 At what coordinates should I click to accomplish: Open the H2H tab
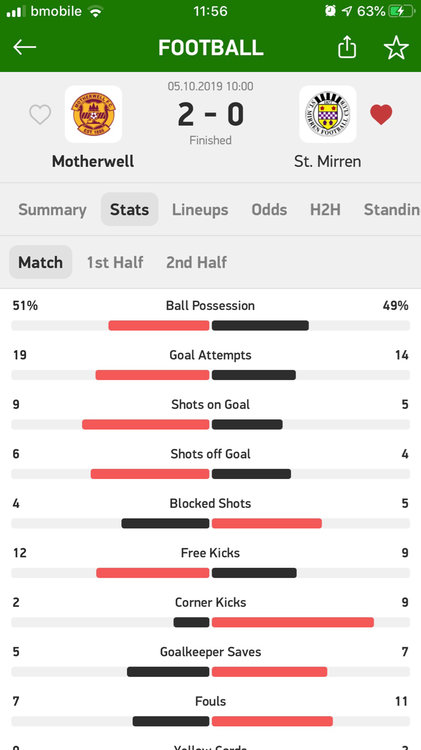coord(325,210)
